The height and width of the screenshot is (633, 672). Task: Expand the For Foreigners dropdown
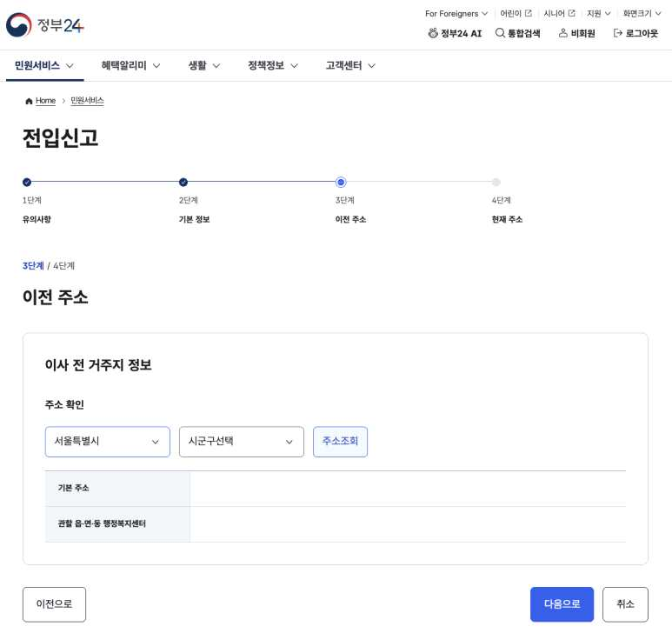click(456, 13)
